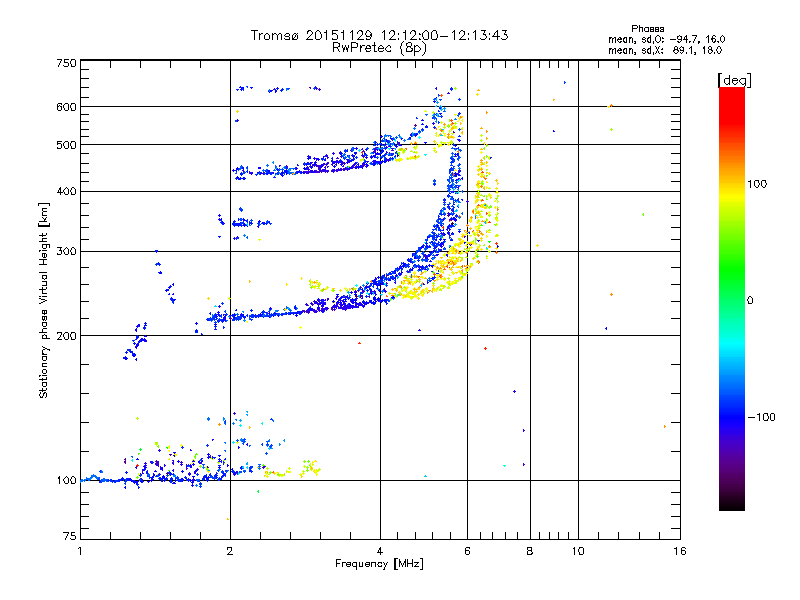Image resolution: width=800 pixels, height=600 pixels.
Task: Select the "mean, sd,O: -94.7, 16.0" line
Action: click(x=666, y=39)
